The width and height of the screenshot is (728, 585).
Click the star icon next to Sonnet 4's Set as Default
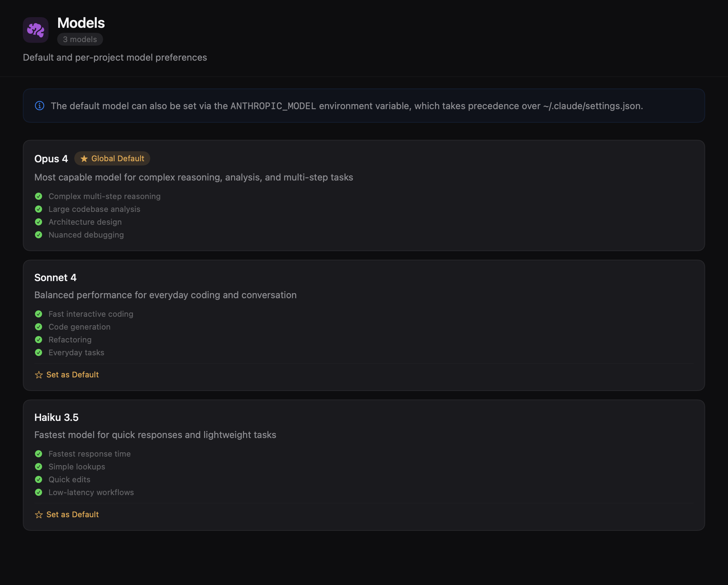point(39,375)
